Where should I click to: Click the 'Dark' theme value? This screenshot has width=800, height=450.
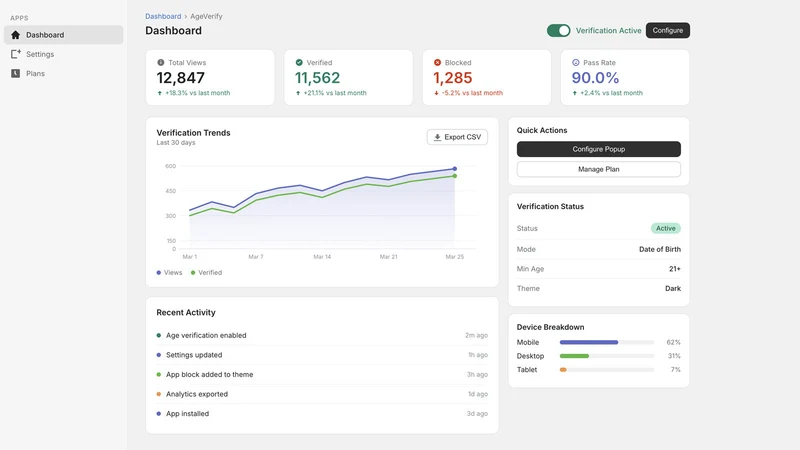673,288
